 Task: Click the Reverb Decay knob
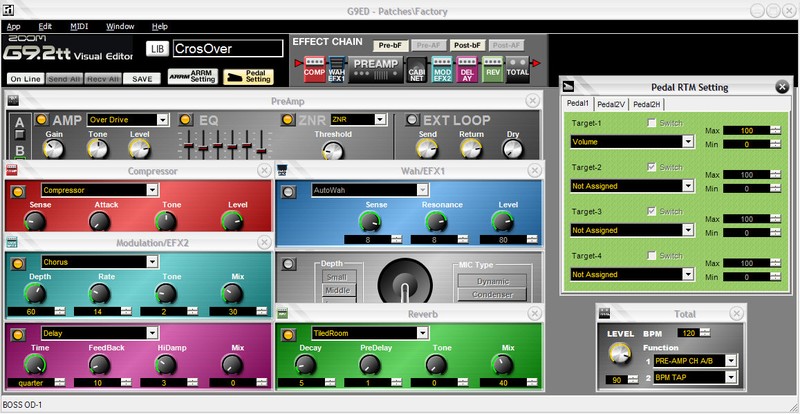(305, 364)
